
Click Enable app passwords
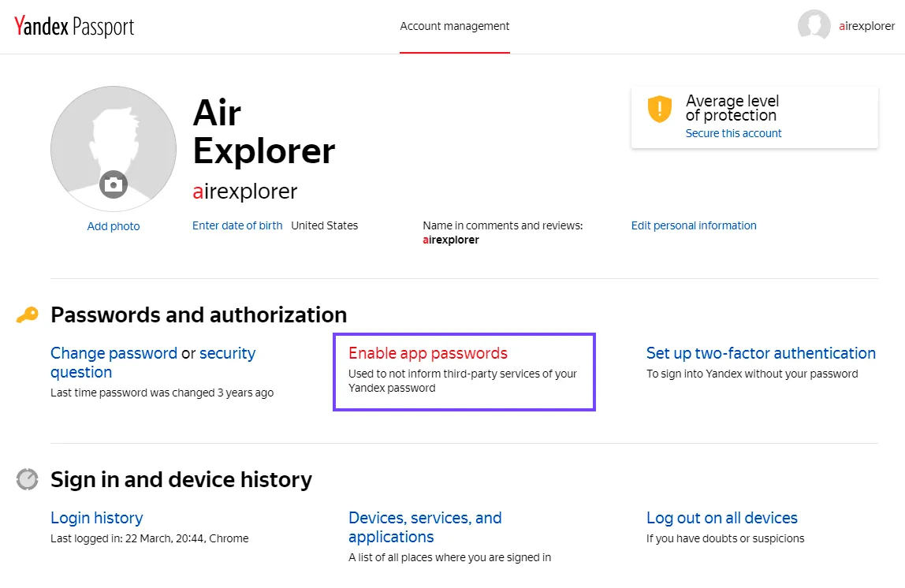click(x=428, y=353)
